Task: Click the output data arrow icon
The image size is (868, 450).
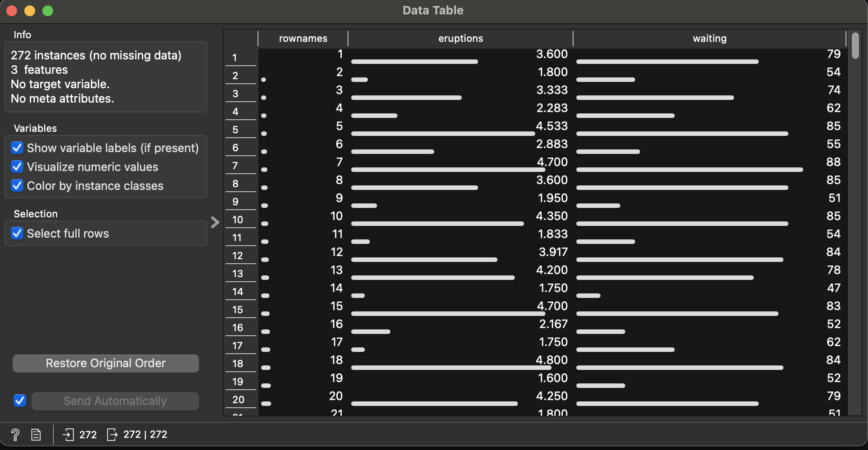Action: (112, 435)
